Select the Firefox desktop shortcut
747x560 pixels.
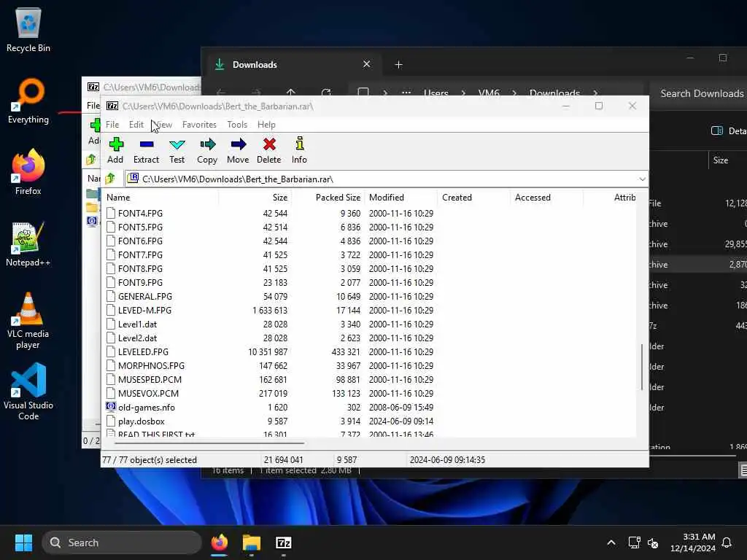[28, 172]
